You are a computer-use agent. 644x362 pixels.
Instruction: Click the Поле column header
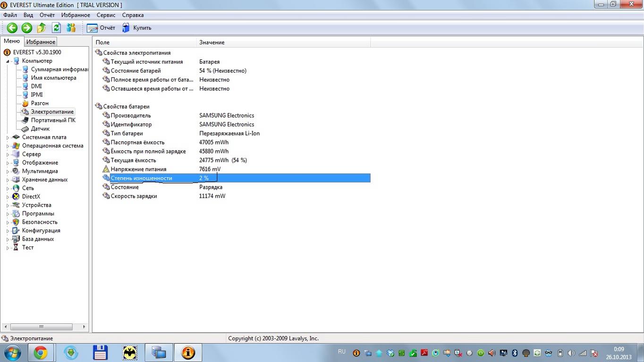144,42
